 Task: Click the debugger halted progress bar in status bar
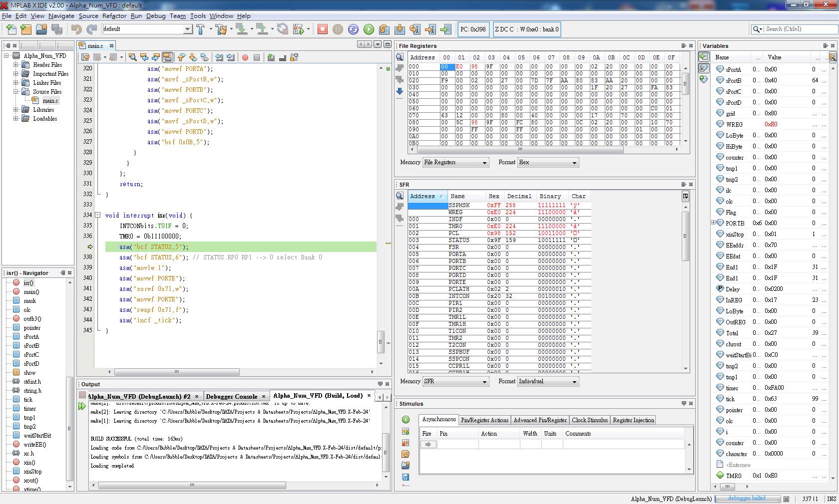[x=747, y=499]
